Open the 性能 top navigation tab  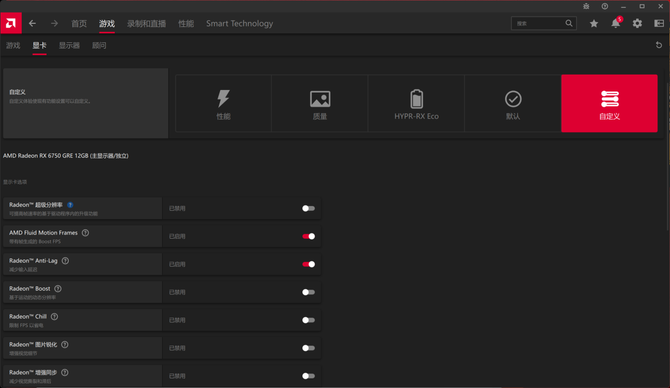click(x=186, y=24)
